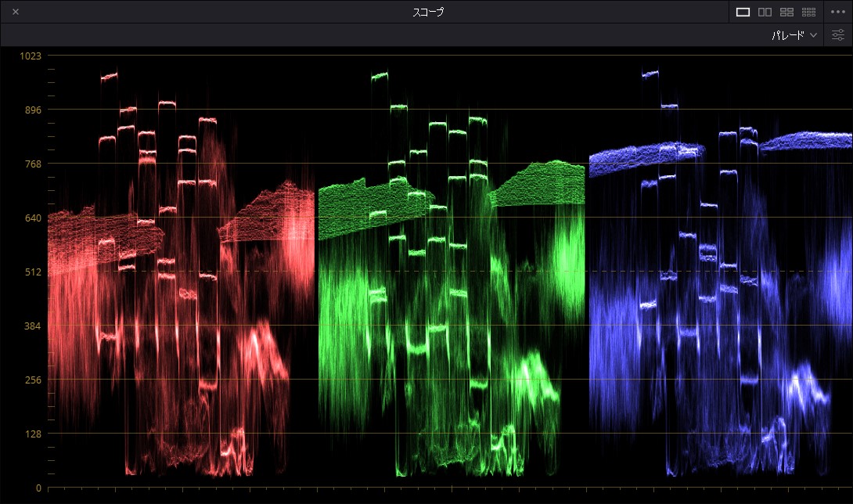Image resolution: width=853 pixels, height=504 pixels.
Task: Click the スコープ window title
Action: 428,12
